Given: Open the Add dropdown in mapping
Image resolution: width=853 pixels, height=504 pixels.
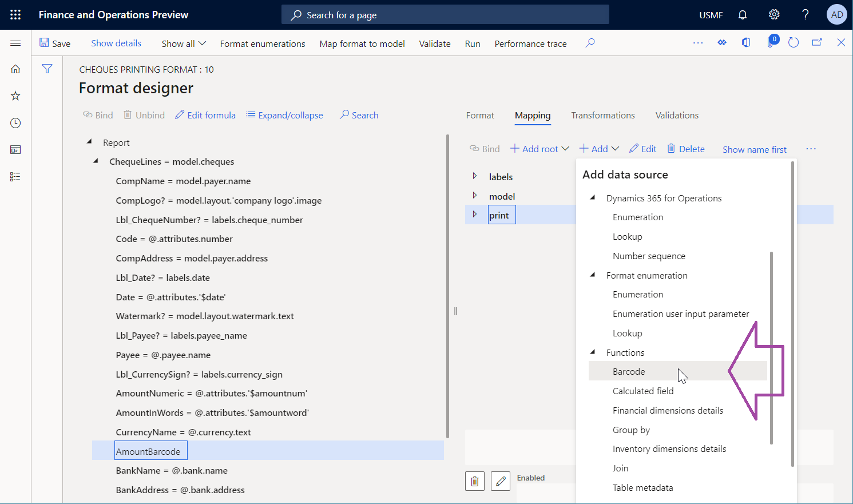Looking at the screenshot, I should pyautogui.click(x=599, y=149).
